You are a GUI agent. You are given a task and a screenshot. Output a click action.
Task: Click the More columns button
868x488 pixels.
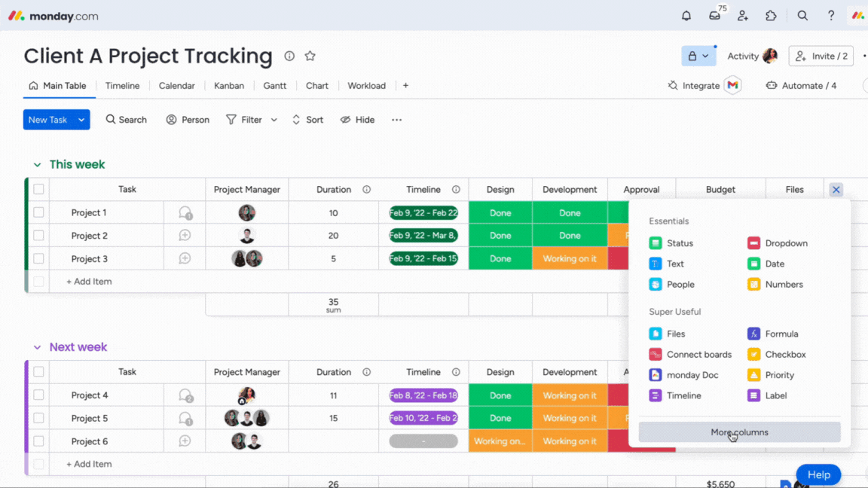tap(739, 432)
